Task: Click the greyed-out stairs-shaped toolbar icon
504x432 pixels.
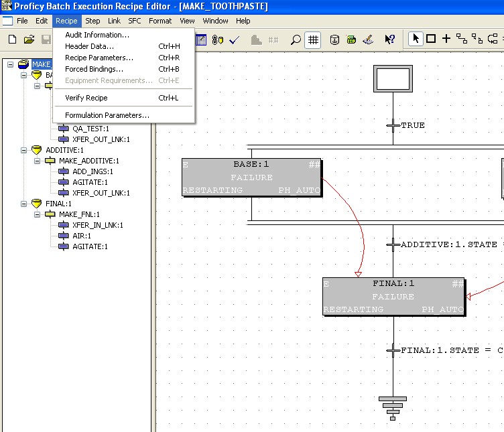Action: [256, 40]
